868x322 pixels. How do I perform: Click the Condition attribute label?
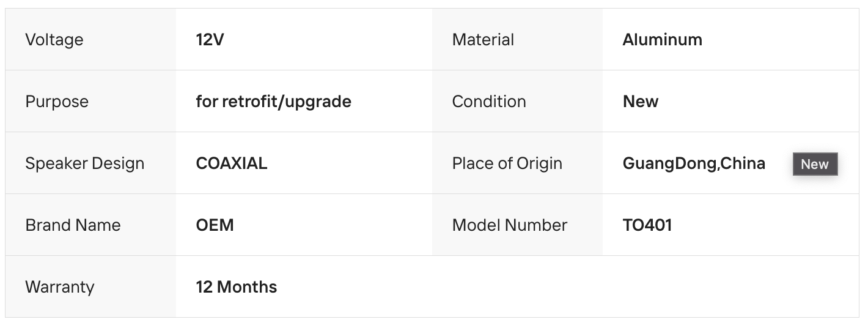(x=489, y=102)
